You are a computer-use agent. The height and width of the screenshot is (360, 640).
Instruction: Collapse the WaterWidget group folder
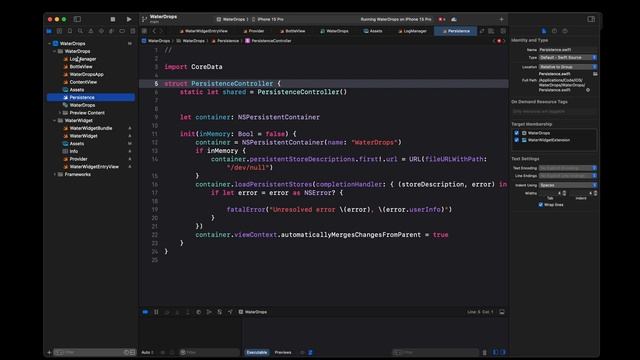point(55,120)
